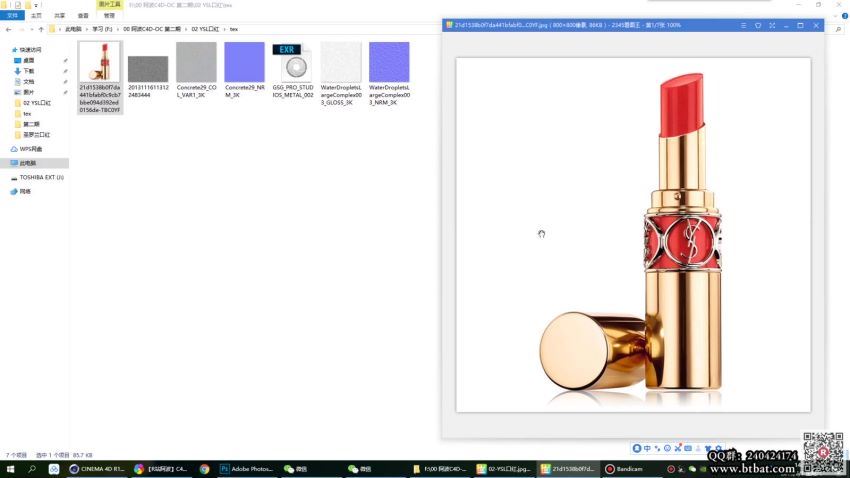
Task: Click the properties icon in quick access toolbar
Action: point(18,5)
